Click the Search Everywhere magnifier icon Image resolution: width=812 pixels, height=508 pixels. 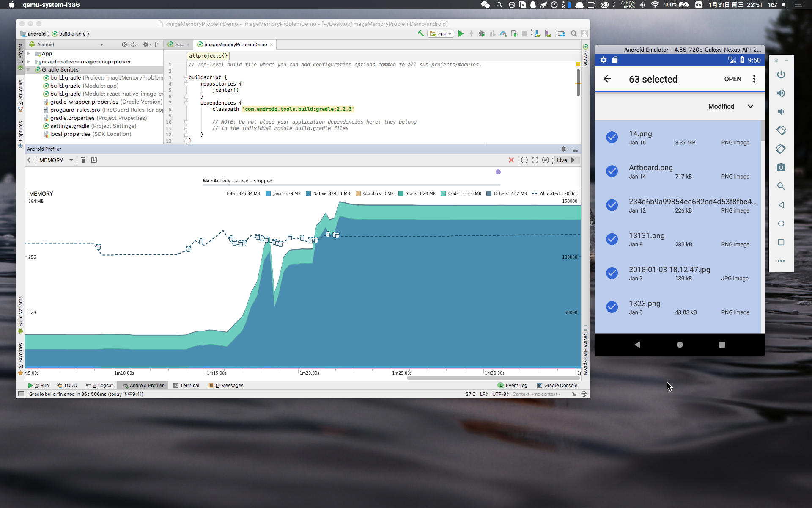tap(574, 33)
